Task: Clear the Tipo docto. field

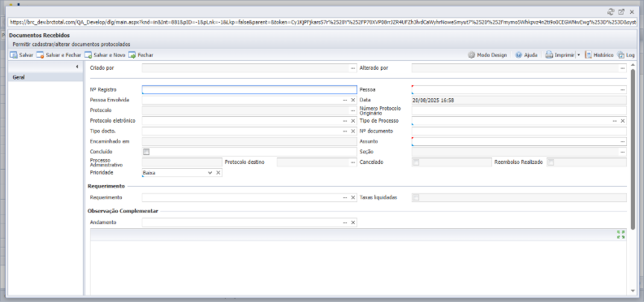Action: 352,132
